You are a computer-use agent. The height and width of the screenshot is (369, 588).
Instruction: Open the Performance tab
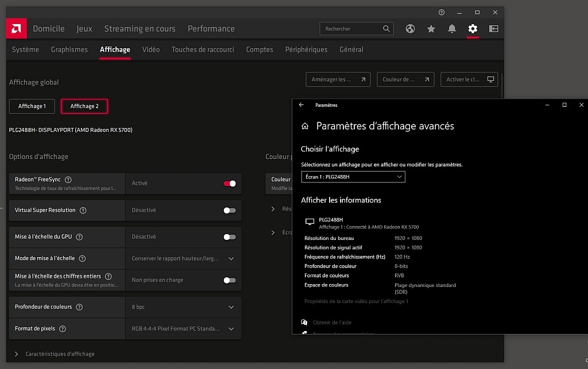(x=211, y=29)
